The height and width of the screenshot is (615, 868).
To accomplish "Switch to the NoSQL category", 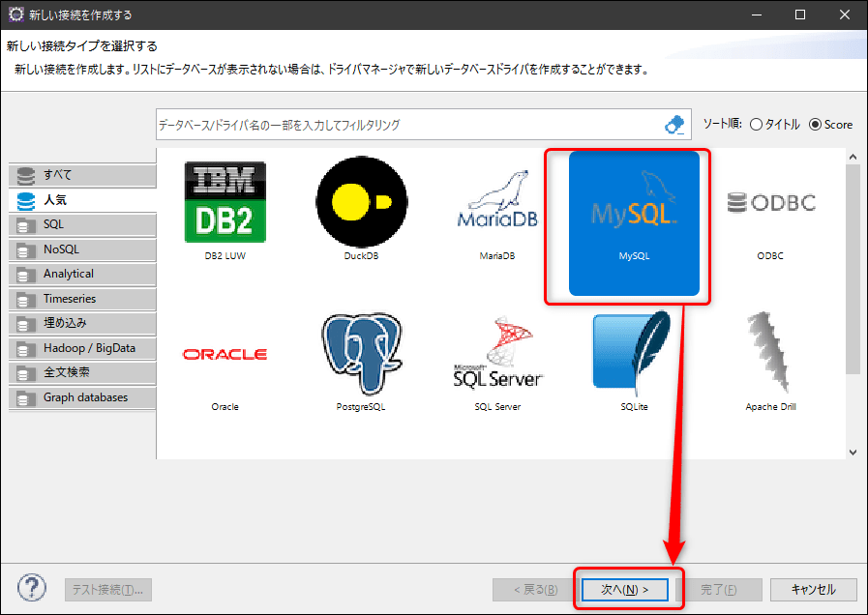I will tap(82, 249).
